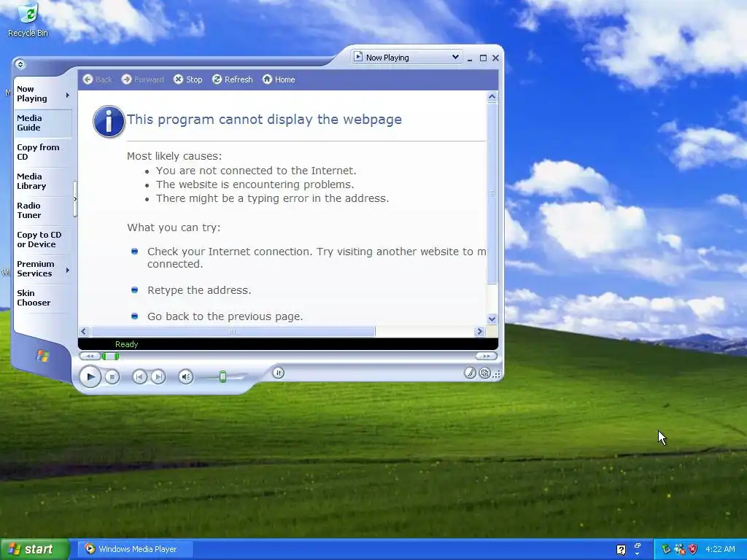The height and width of the screenshot is (560, 747).
Task: Click the horizontal scrollbar thumb
Action: click(233, 332)
